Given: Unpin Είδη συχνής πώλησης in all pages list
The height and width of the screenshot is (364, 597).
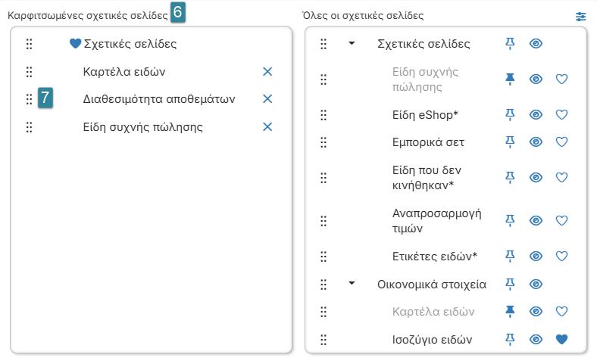Looking at the screenshot, I should tap(510, 79).
